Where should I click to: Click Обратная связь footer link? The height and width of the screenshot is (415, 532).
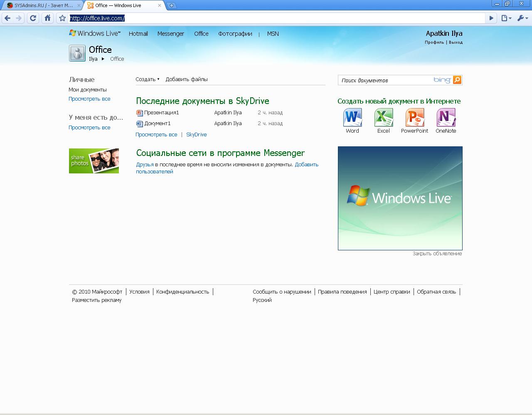pos(436,292)
